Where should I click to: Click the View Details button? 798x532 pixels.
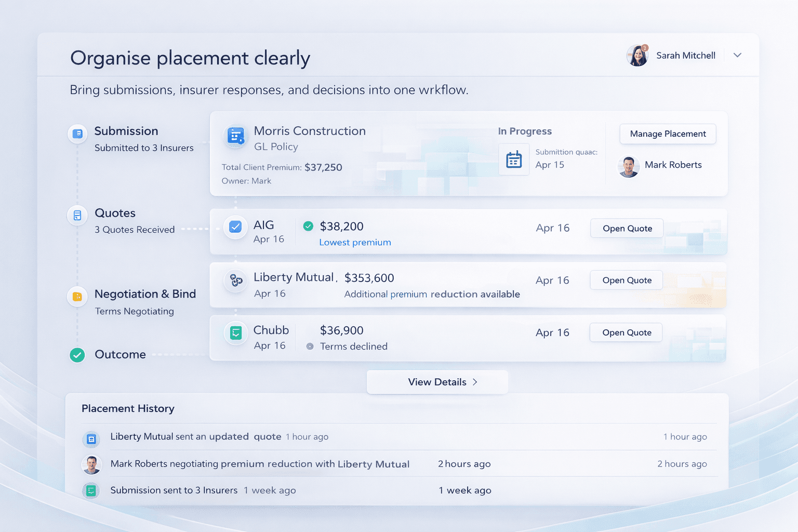tap(437, 382)
